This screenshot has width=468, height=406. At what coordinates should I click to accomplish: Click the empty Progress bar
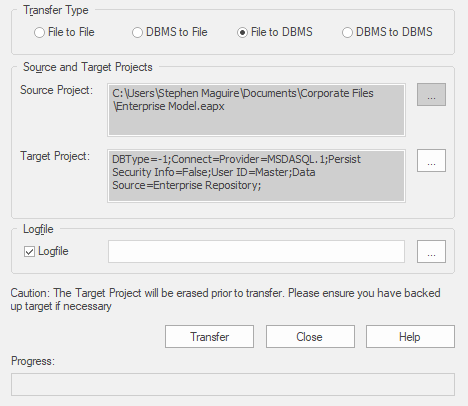tap(233, 385)
